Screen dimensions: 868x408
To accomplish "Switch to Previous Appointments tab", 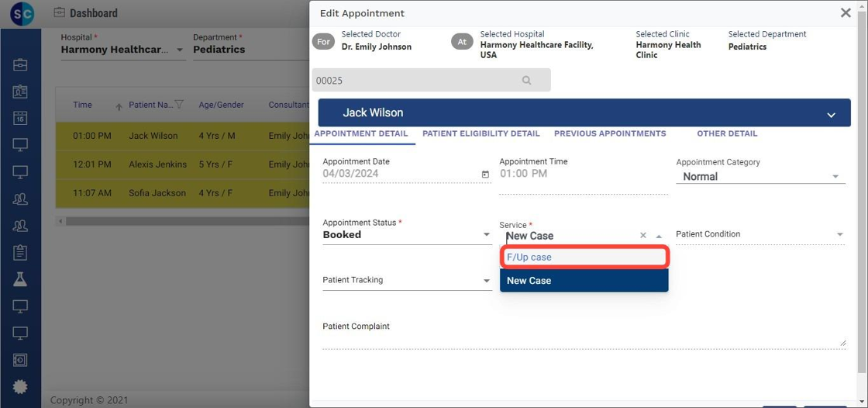I will click(610, 133).
